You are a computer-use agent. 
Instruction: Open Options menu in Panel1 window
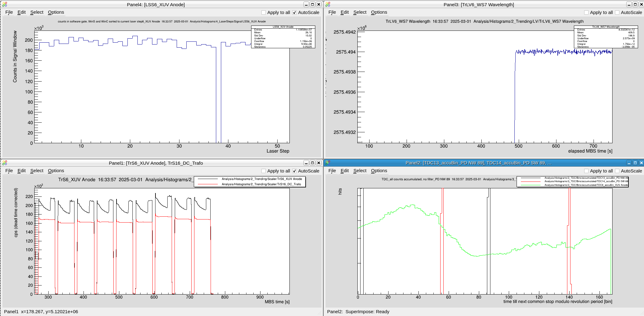[x=56, y=171]
